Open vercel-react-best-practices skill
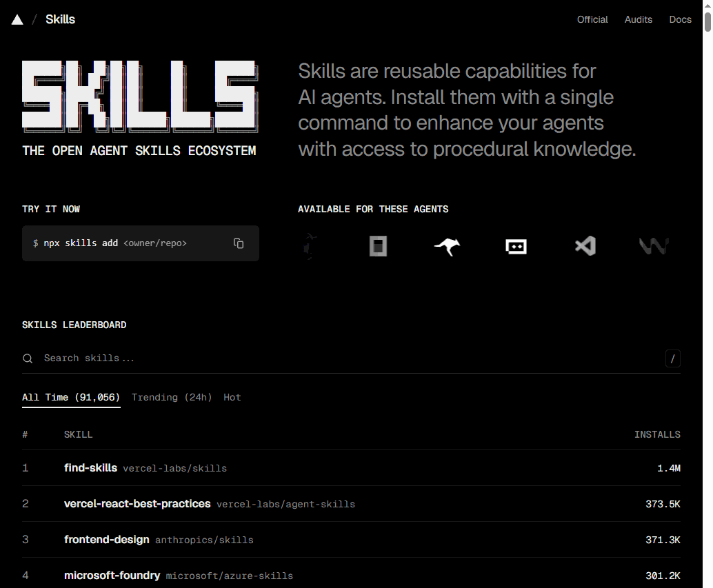 (x=137, y=503)
